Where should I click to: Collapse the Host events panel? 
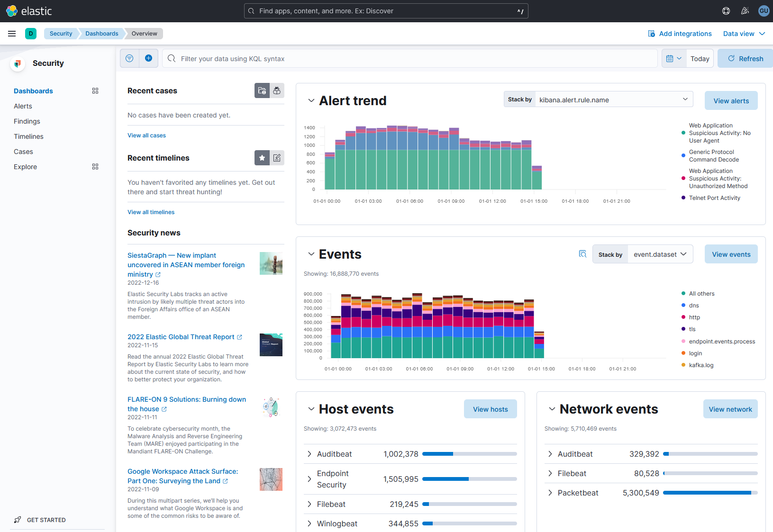(x=311, y=409)
